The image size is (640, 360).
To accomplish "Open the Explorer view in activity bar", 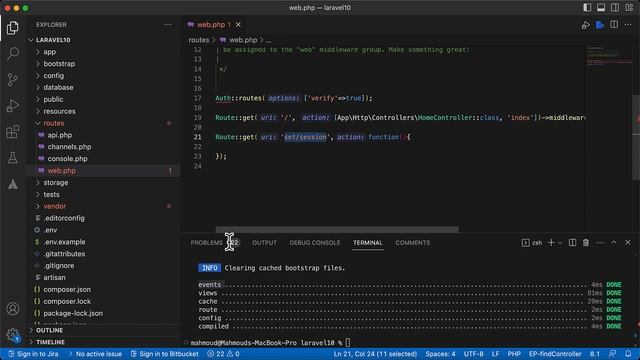I will pyautogui.click(x=13, y=28).
